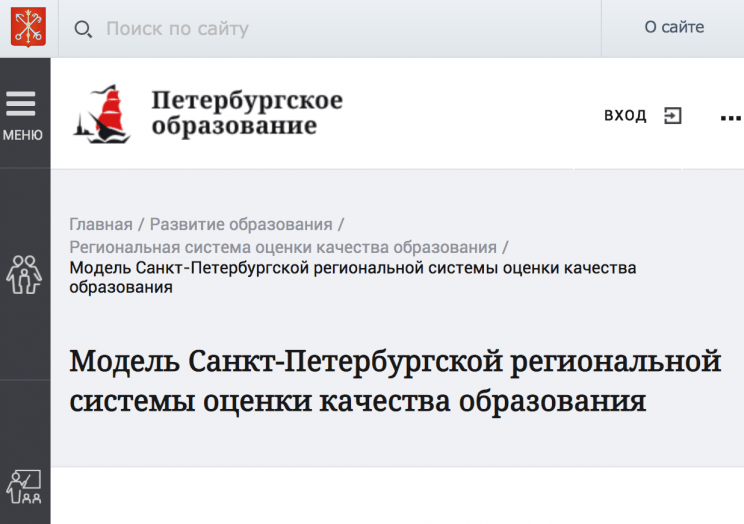Click the login arrow icon beside ВХОД
Image resolution: width=744 pixels, height=524 pixels.
coord(673,116)
